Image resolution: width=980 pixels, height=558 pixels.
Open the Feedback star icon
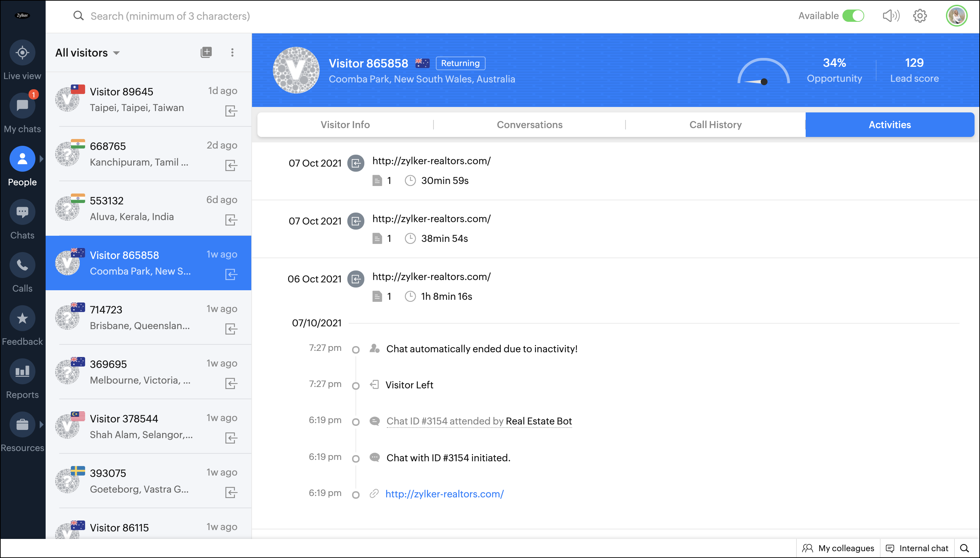click(22, 319)
